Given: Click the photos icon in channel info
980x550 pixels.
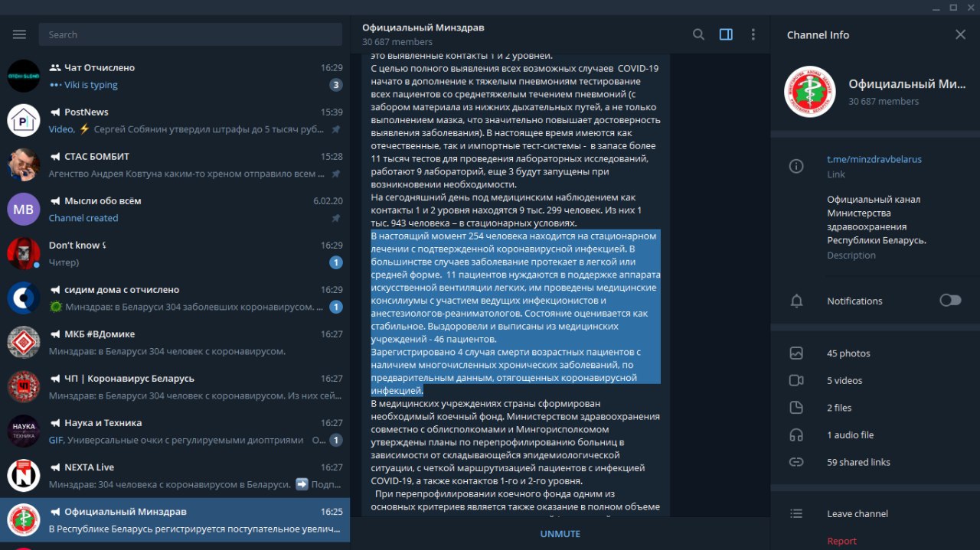Looking at the screenshot, I should click(x=796, y=353).
